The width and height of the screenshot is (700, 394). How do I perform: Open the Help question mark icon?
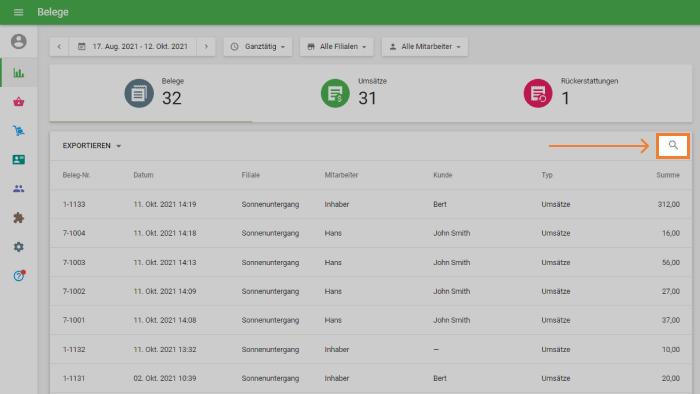coord(19,276)
